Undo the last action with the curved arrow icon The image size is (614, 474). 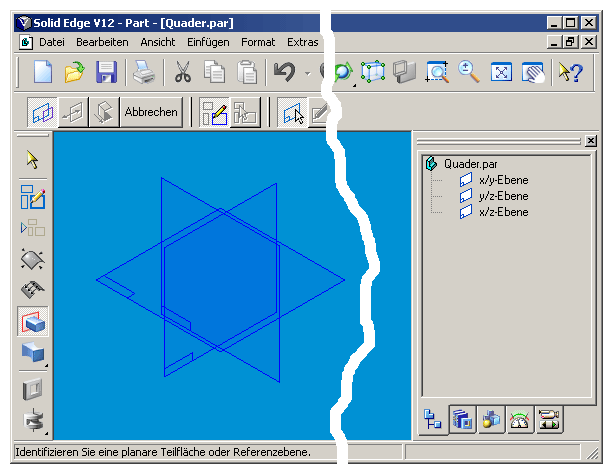pos(285,72)
